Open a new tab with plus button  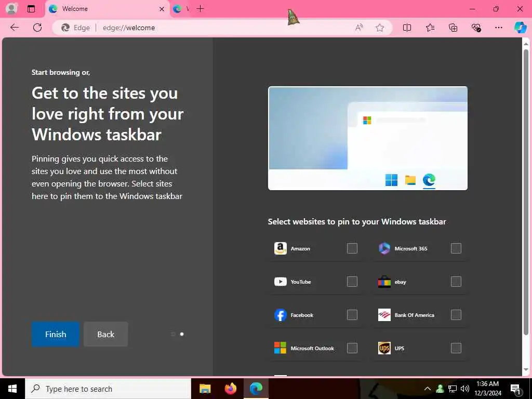pyautogui.click(x=200, y=9)
